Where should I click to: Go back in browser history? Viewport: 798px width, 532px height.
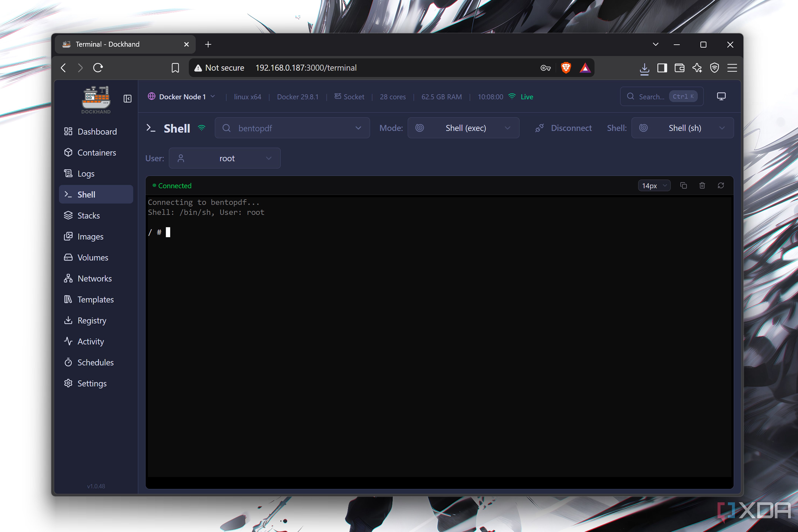(63, 68)
